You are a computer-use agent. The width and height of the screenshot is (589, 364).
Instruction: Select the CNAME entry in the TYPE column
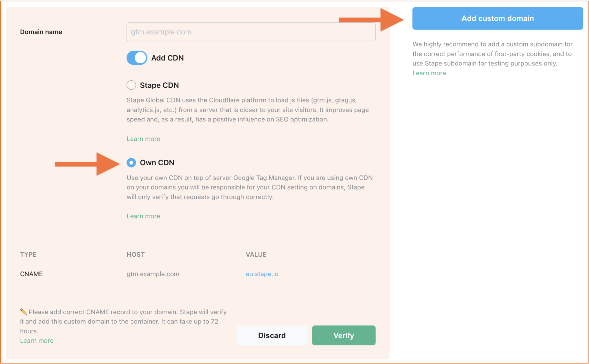coord(31,274)
